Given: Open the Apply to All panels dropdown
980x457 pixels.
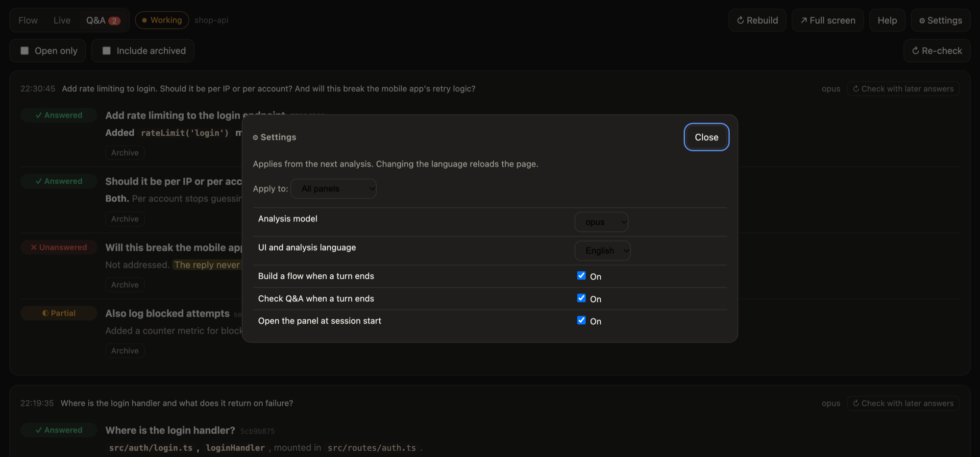Looking at the screenshot, I should coord(334,189).
